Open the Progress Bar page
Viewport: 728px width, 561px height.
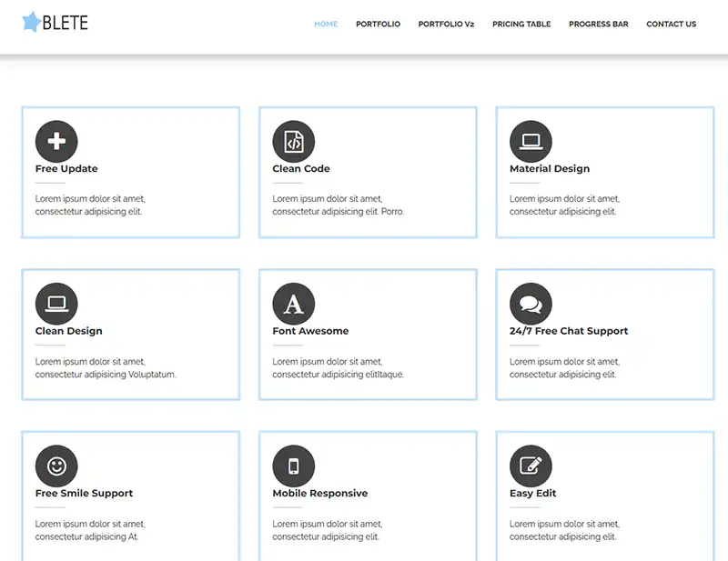[x=598, y=25]
